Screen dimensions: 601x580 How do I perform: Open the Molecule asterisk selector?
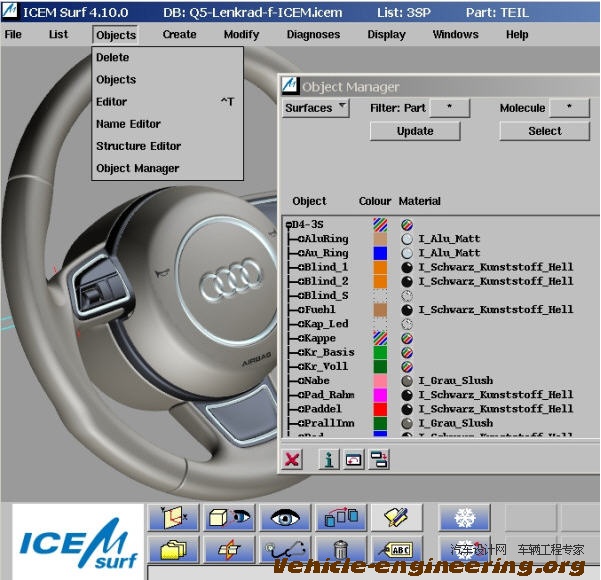tap(569, 108)
